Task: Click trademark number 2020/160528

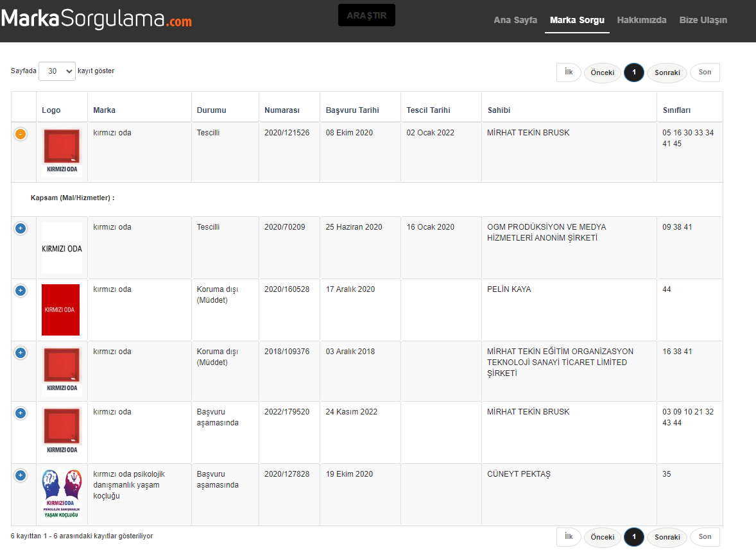Action: (287, 289)
